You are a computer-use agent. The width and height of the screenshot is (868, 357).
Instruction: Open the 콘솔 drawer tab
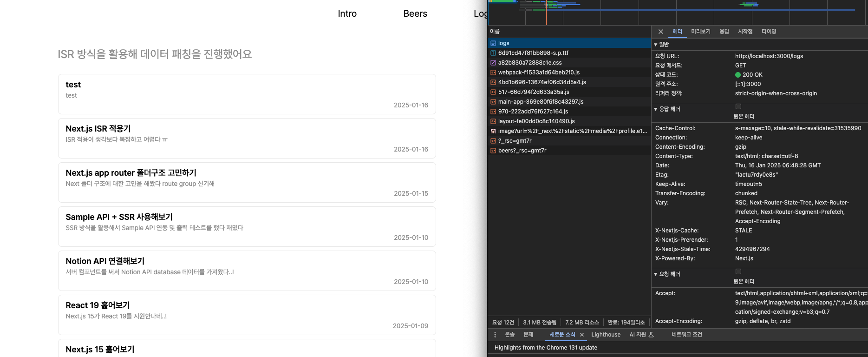tap(510, 335)
